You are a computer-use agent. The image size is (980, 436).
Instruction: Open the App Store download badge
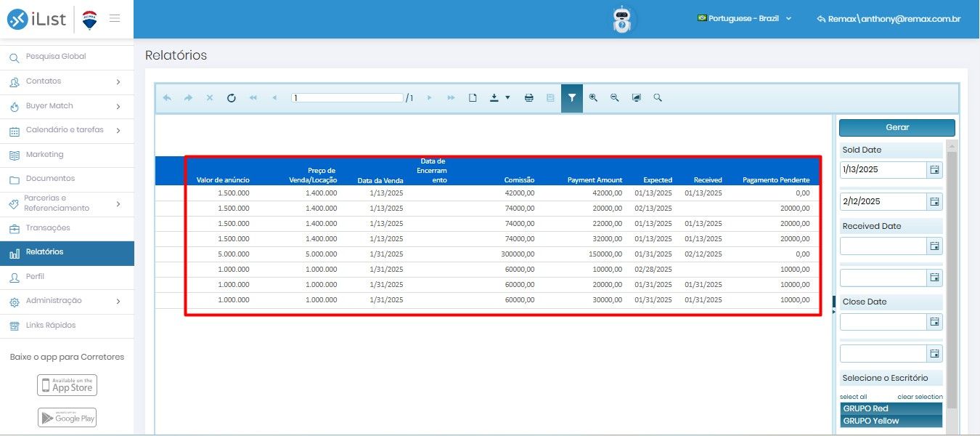coord(67,385)
